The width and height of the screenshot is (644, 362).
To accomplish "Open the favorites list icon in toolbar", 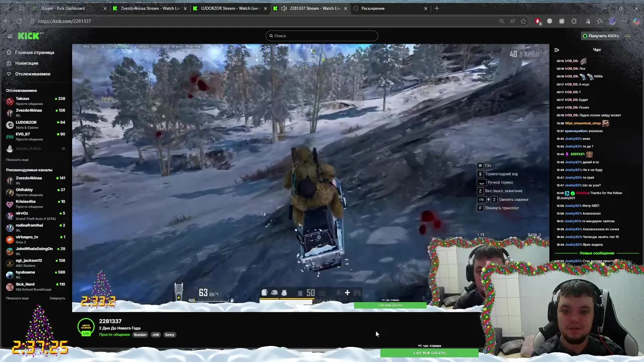I will click(599, 21).
